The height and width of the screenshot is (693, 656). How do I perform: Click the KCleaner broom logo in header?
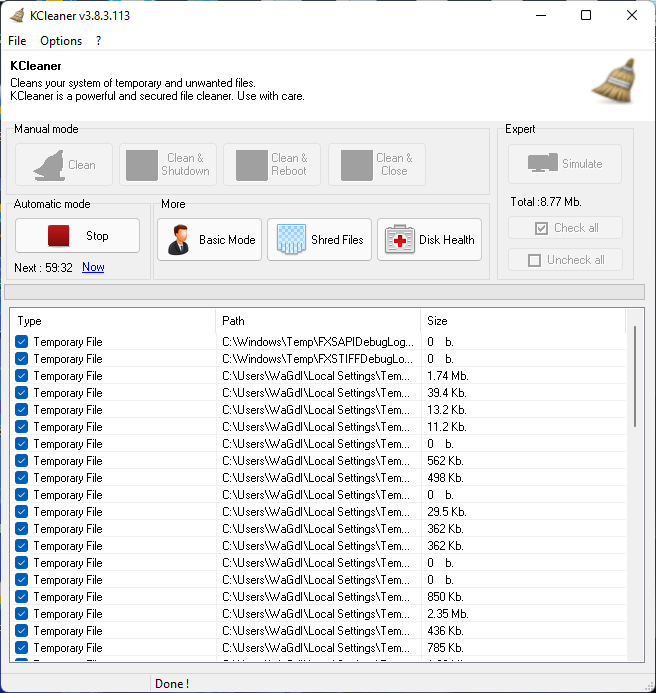click(x=615, y=81)
